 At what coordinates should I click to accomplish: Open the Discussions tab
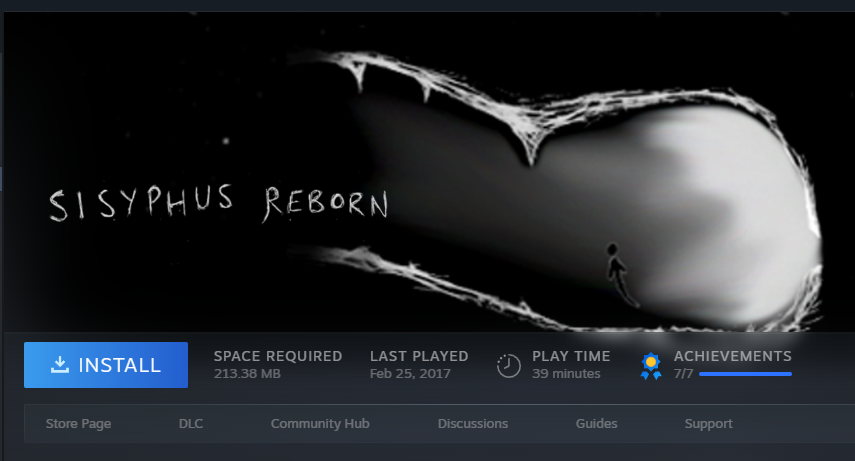473,423
